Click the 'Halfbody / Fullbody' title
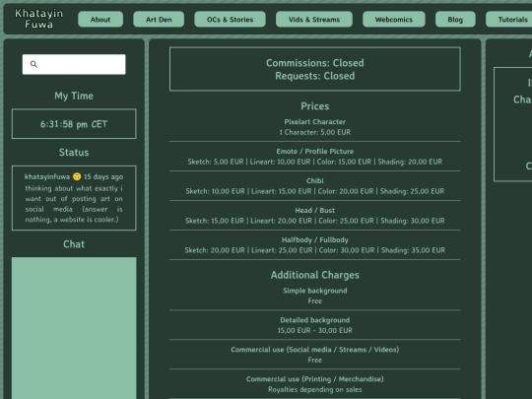This screenshot has width=532, height=399. click(315, 239)
